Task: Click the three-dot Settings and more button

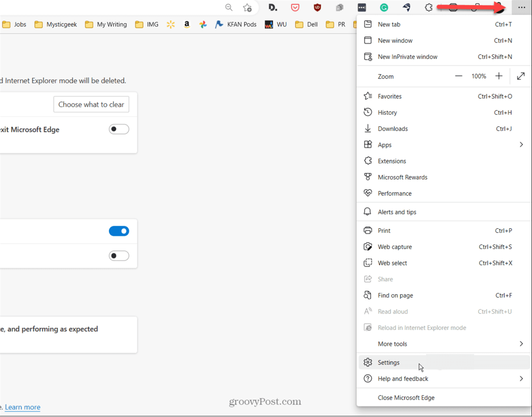Action: 522,8
